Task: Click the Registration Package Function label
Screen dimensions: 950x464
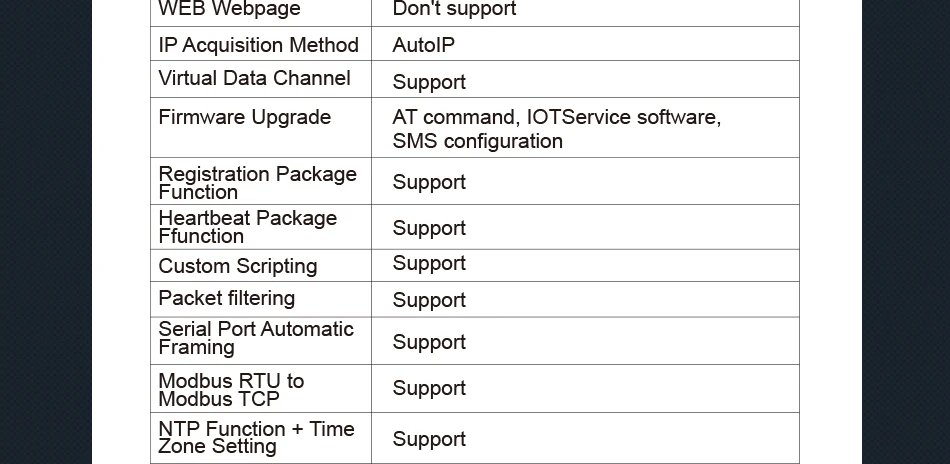Action: pyautogui.click(x=257, y=182)
